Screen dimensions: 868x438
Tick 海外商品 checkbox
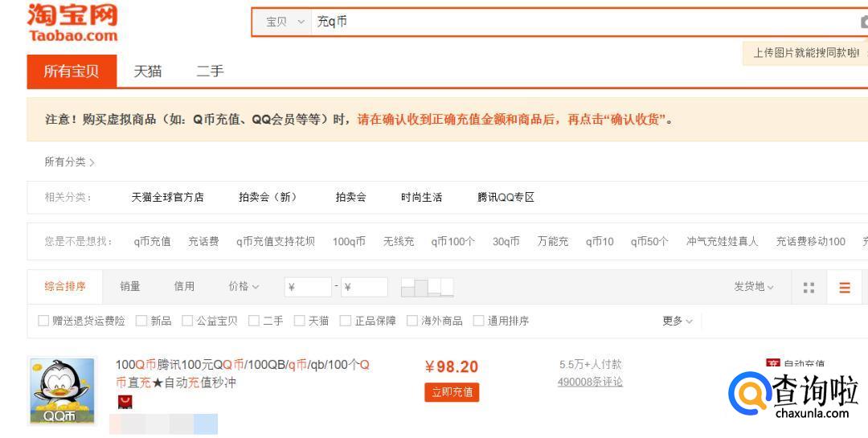click(x=411, y=321)
